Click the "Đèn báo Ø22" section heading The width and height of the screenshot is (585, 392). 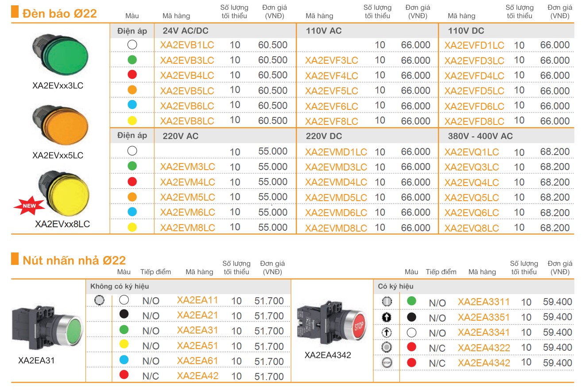(60, 13)
